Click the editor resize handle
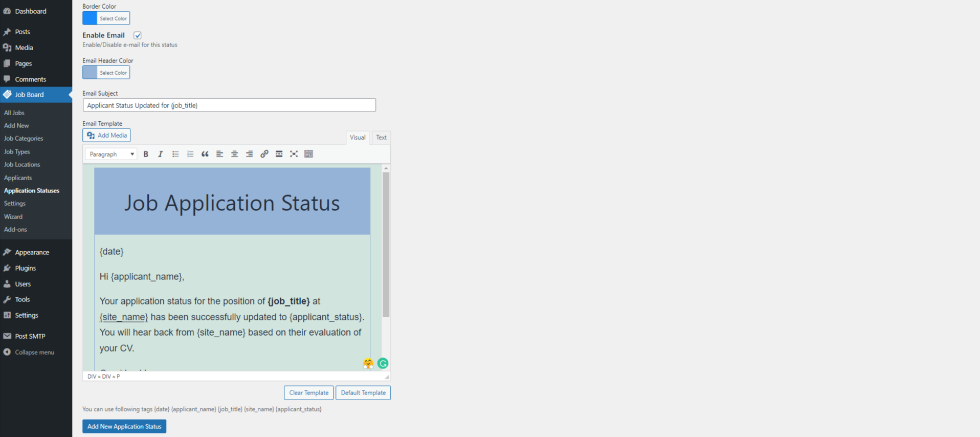Viewport: 980px width, 437px height. coord(387,377)
